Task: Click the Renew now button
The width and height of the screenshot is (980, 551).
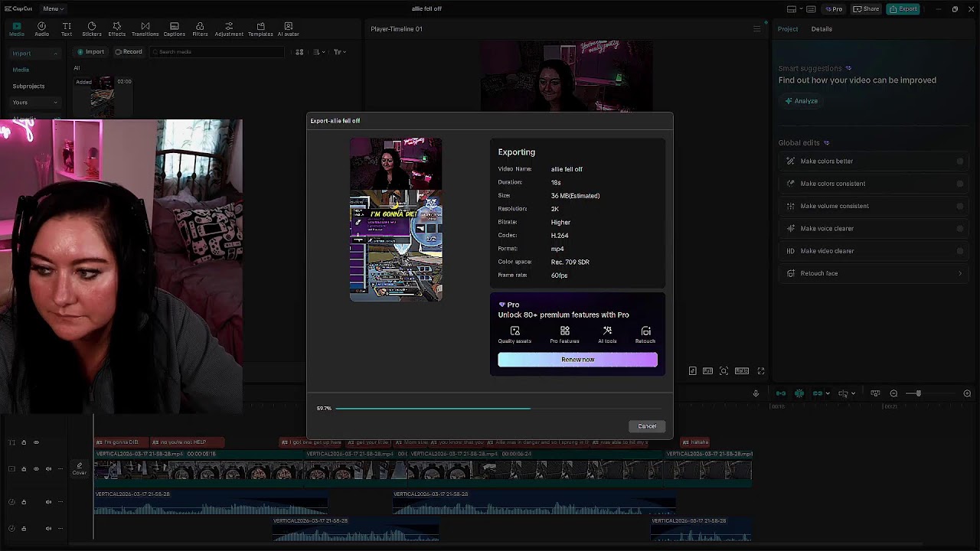Action: pyautogui.click(x=577, y=360)
